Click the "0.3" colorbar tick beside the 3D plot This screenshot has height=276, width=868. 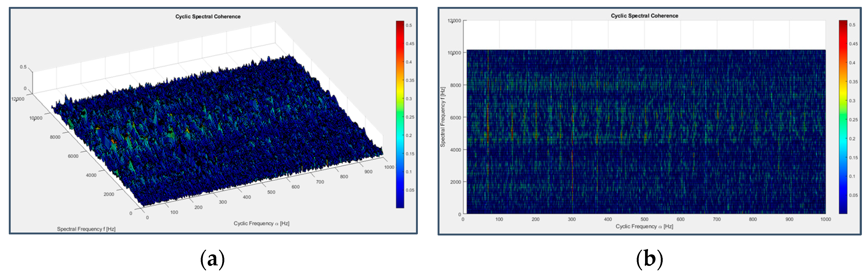click(409, 99)
